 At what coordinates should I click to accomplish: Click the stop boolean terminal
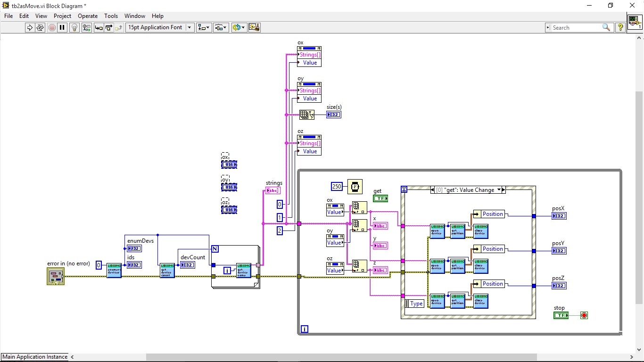[x=561, y=315]
